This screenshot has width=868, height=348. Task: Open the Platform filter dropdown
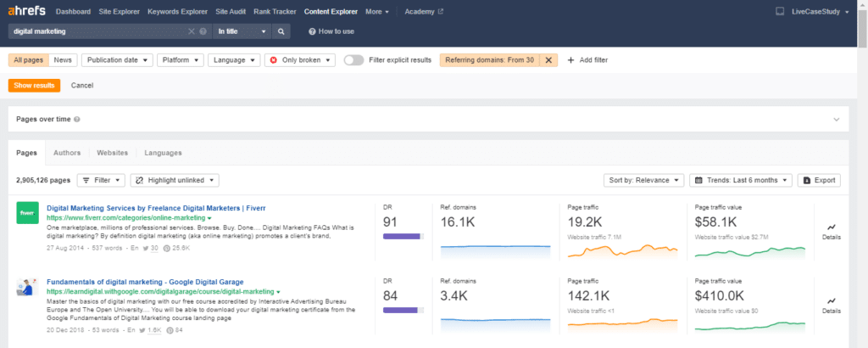click(x=181, y=60)
